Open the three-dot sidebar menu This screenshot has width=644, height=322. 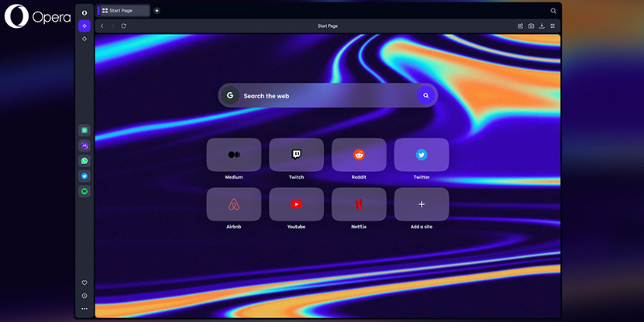(x=84, y=309)
